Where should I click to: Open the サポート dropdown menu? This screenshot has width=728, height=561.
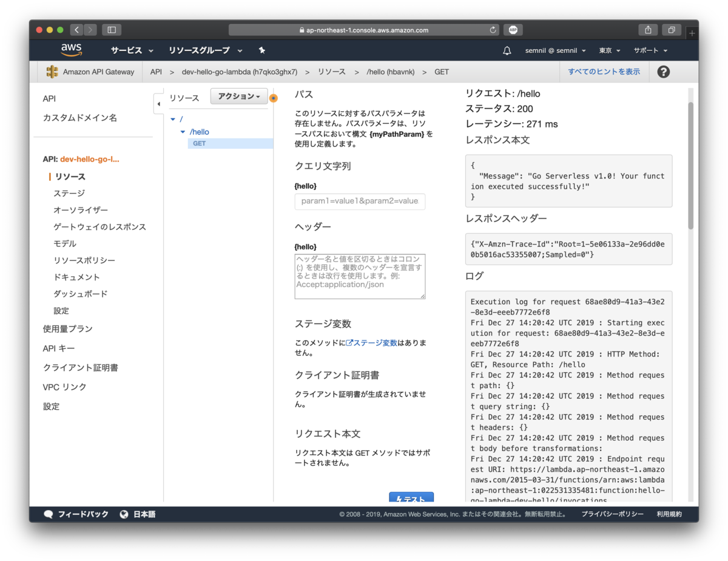click(x=650, y=50)
